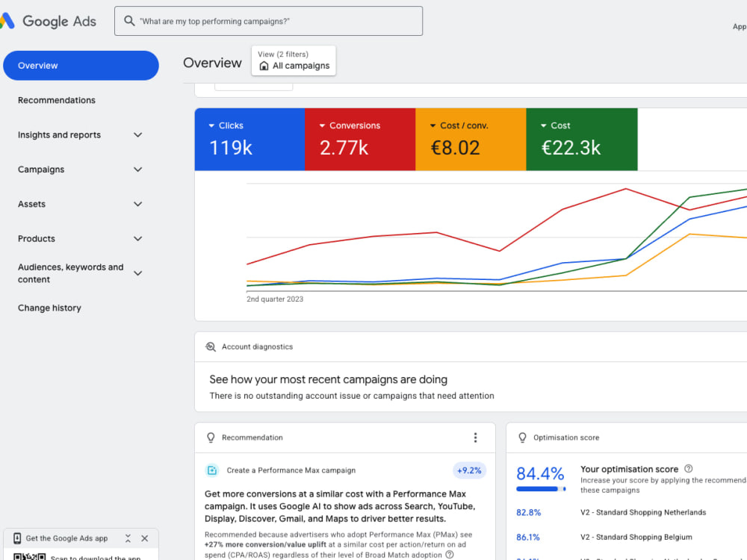The height and width of the screenshot is (560, 747).
Task: Close the Get the Google Ads app banner
Action: pos(145,538)
